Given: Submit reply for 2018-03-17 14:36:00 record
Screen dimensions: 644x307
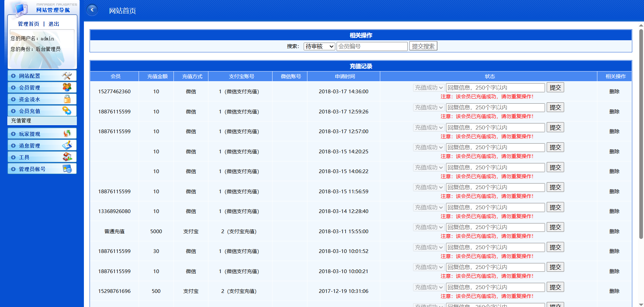Looking at the screenshot, I should point(555,87).
